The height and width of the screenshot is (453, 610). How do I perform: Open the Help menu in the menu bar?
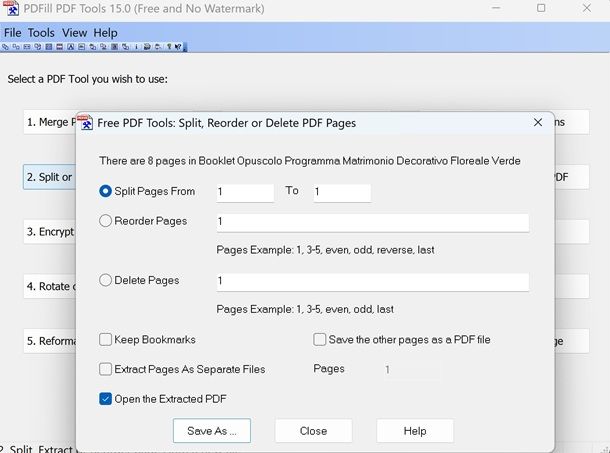(105, 33)
